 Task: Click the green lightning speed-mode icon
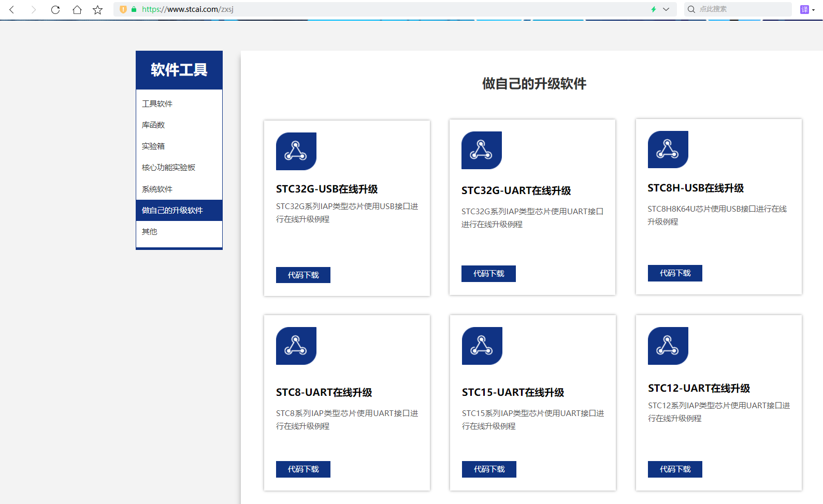coord(654,9)
